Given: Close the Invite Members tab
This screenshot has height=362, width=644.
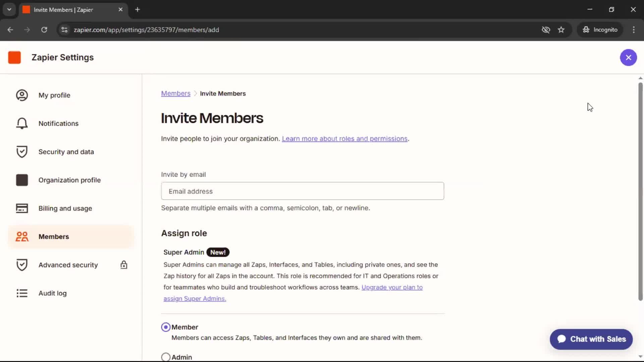Looking at the screenshot, I should (x=120, y=10).
